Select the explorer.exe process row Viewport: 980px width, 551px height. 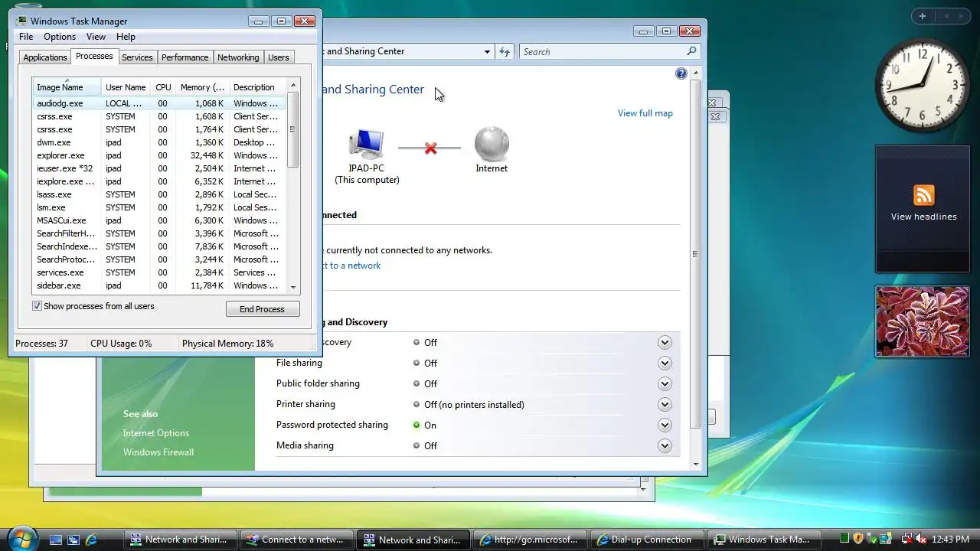click(159, 155)
